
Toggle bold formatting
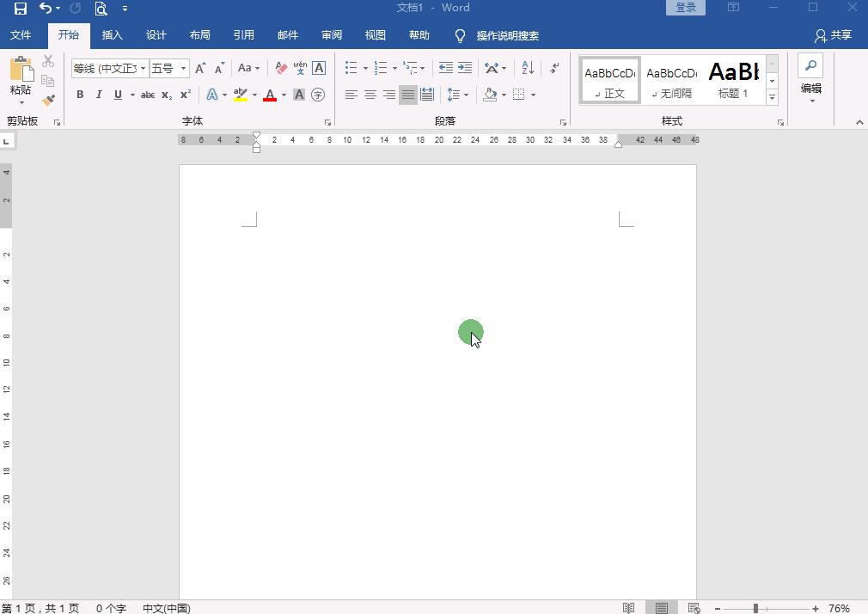pos(80,95)
